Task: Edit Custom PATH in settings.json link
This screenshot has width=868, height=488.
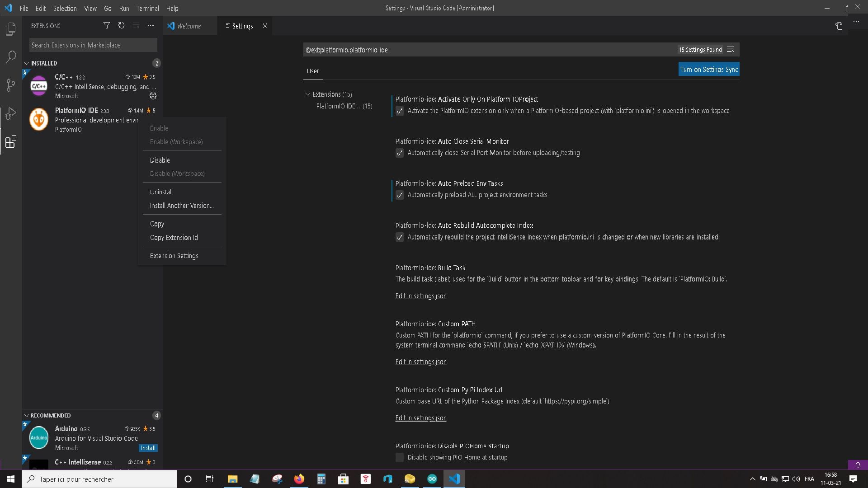Action: [421, 361]
